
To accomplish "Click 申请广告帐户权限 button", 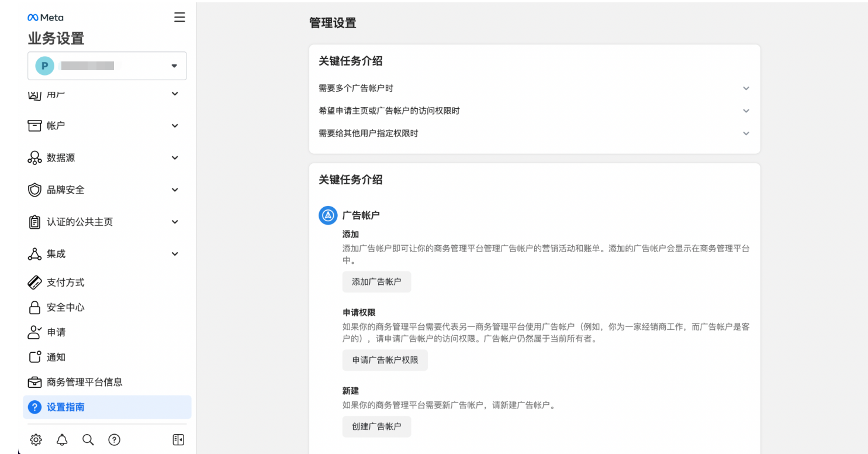I will [385, 360].
